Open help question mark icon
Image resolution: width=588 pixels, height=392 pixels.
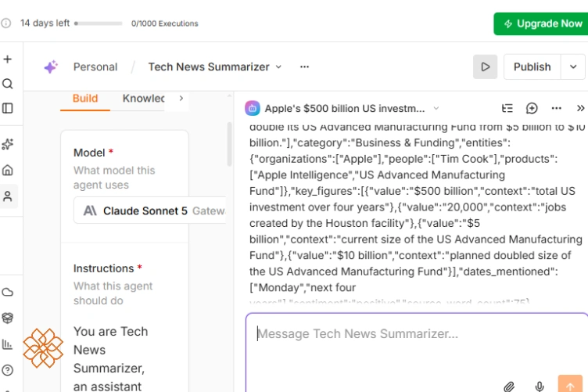(x=8, y=370)
